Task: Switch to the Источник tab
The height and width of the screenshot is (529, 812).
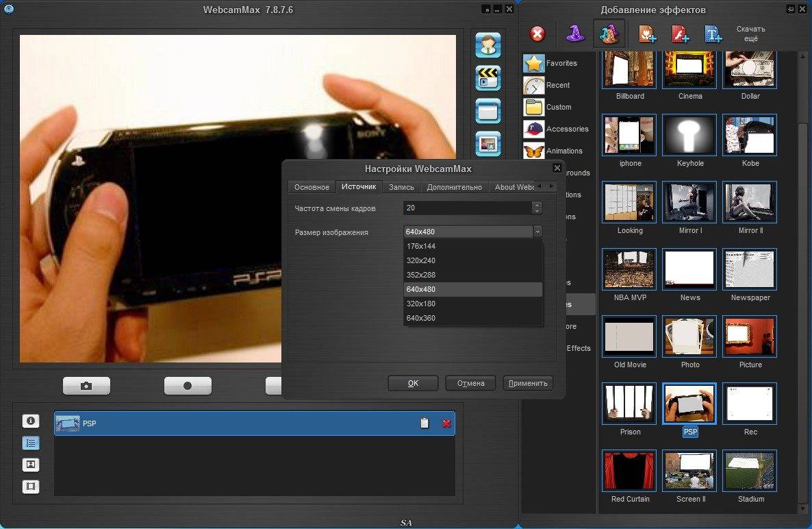Action: 359,186
